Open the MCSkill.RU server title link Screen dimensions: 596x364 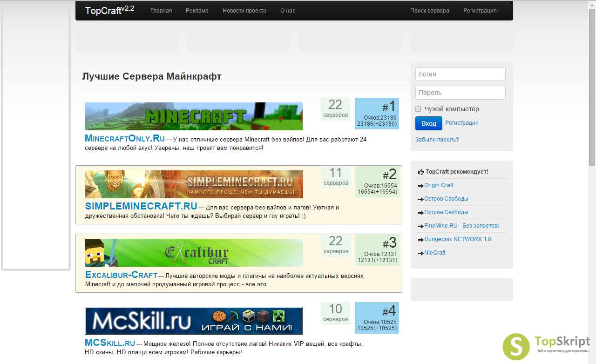[110, 343]
